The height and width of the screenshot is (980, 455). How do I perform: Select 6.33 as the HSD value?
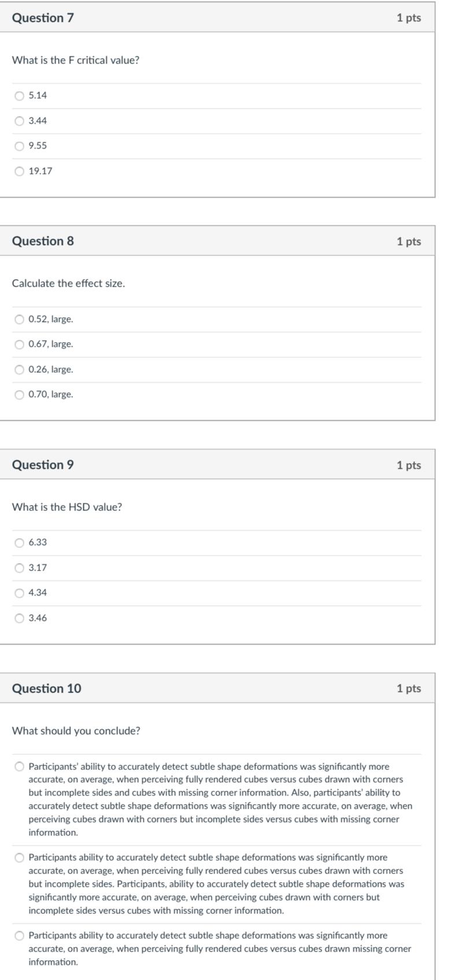(x=19, y=541)
